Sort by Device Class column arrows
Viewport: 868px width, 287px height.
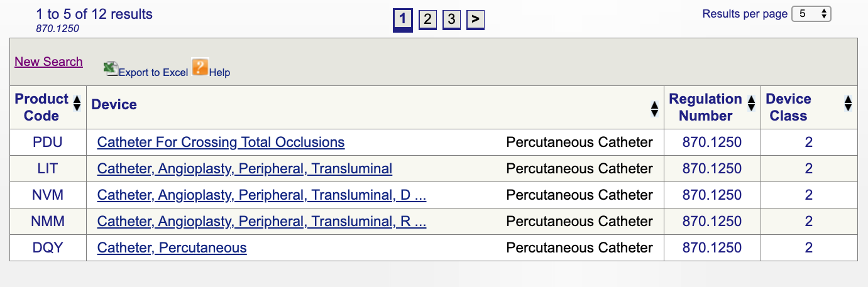point(848,104)
